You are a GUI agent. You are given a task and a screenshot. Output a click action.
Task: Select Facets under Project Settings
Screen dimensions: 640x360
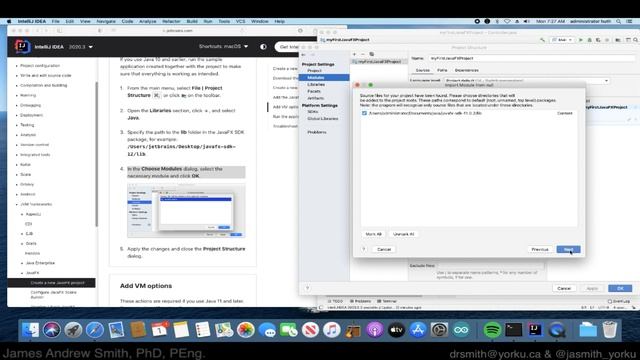[314, 91]
